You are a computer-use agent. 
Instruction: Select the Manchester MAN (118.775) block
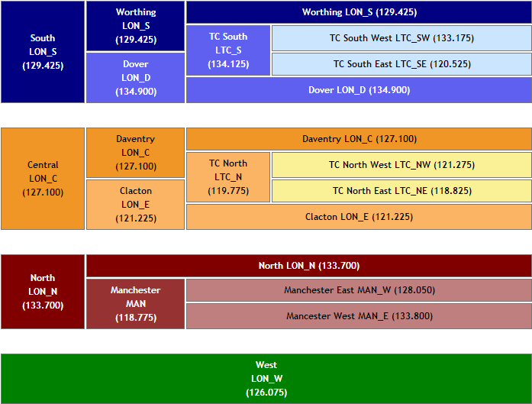[x=135, y=304]
